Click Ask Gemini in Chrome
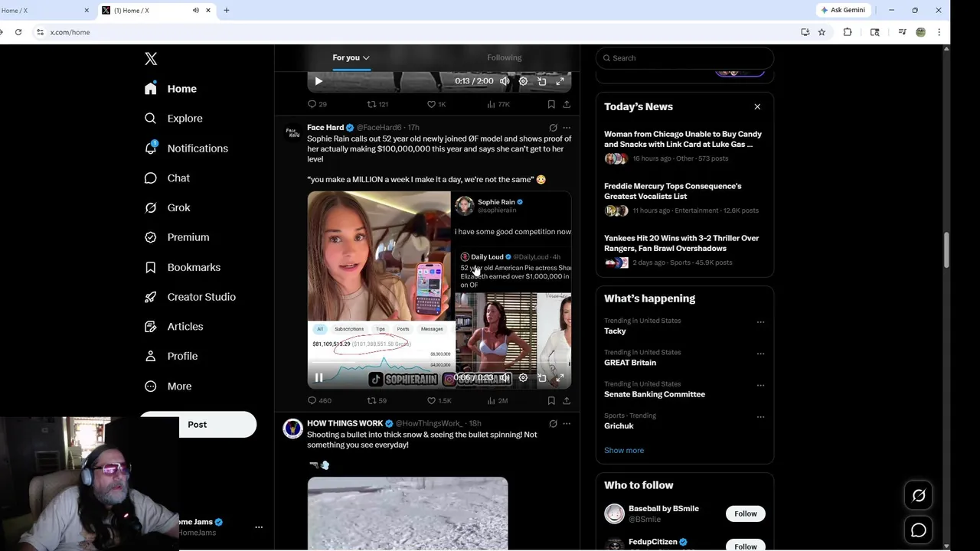This screenshot has width=980, height=551. [x=843, y=10]
